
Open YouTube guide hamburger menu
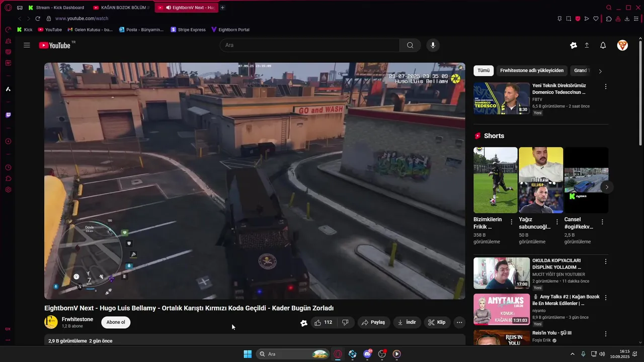click(27, 45)
